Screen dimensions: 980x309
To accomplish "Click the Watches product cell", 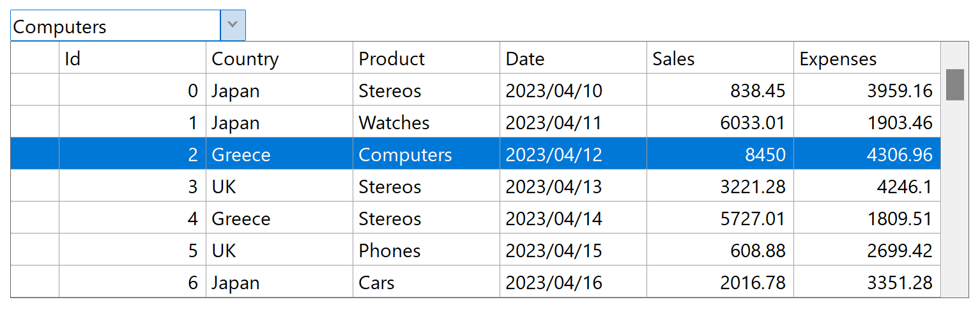I will point(426,122).
